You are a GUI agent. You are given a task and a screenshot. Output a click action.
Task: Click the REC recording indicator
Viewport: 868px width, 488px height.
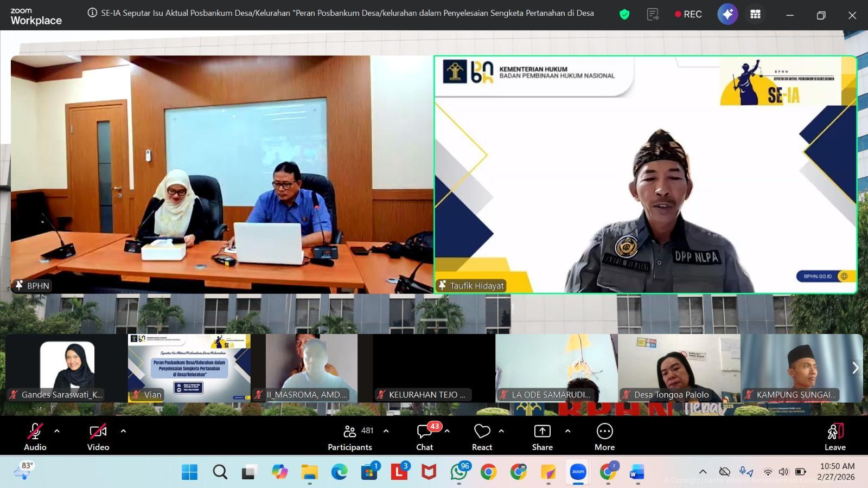pos(688,15)
